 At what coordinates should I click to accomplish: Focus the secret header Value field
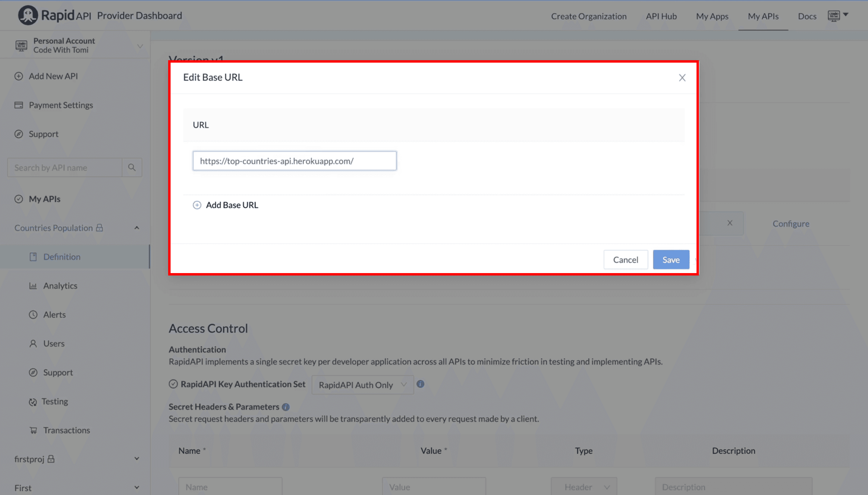pyautogui.click(x=434, y=487)
